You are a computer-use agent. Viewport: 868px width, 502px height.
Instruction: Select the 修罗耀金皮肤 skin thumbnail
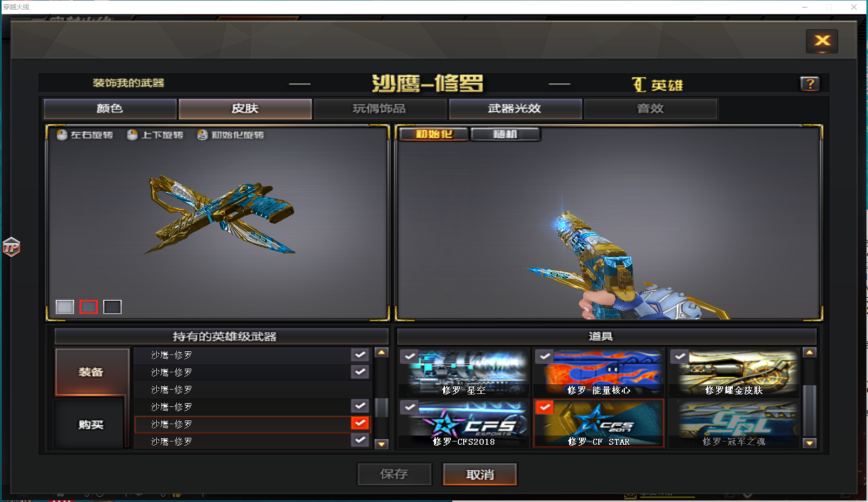(x=734, y=372)
